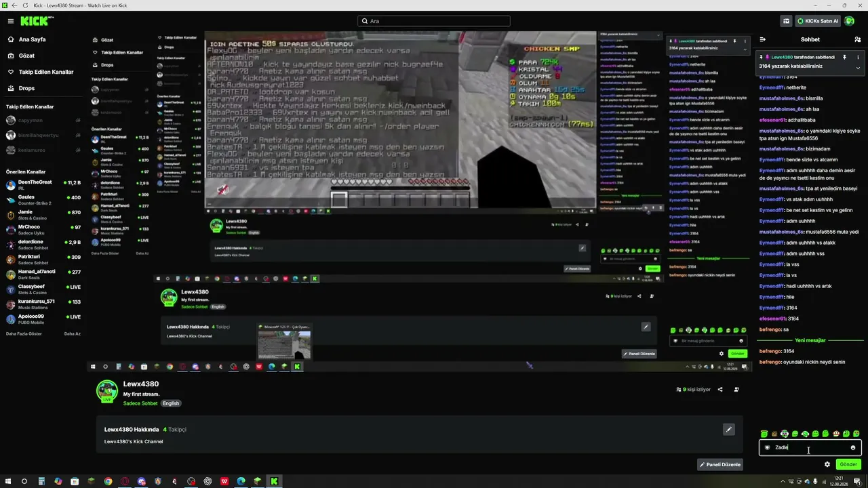Image resolution: width=868 pixels, height=488 pixels.
Task: Open the Windows notification center
Action: [857, 481]
